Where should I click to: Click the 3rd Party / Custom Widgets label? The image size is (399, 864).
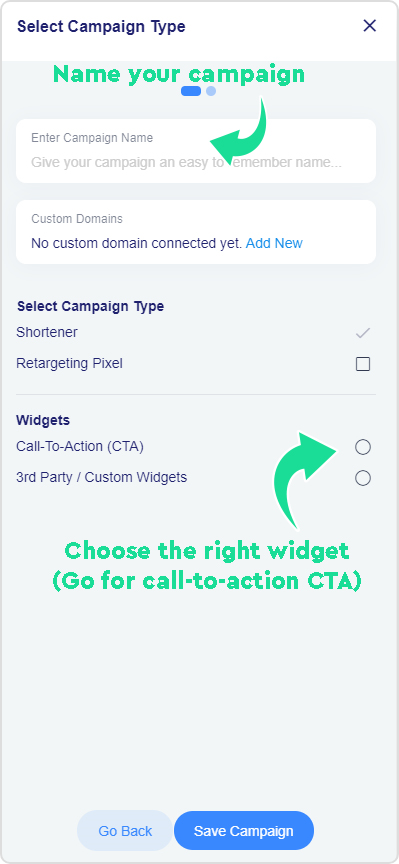pos(101,477)
